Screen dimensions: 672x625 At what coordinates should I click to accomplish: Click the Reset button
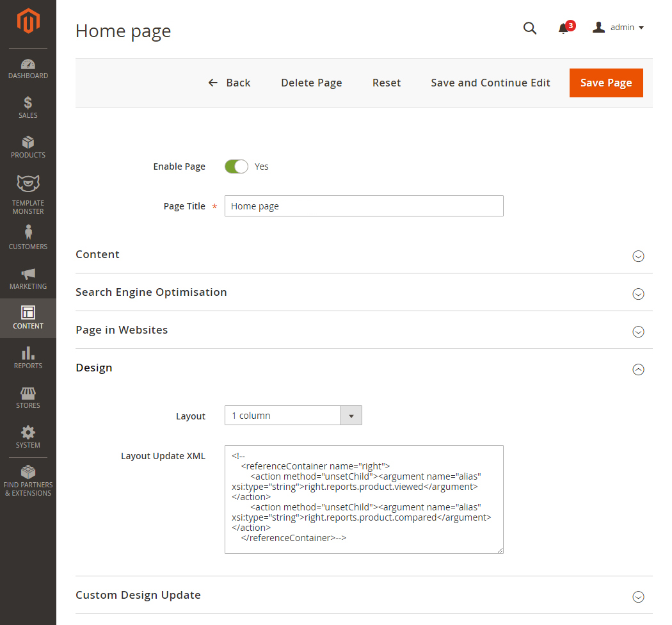pos(387,83)
